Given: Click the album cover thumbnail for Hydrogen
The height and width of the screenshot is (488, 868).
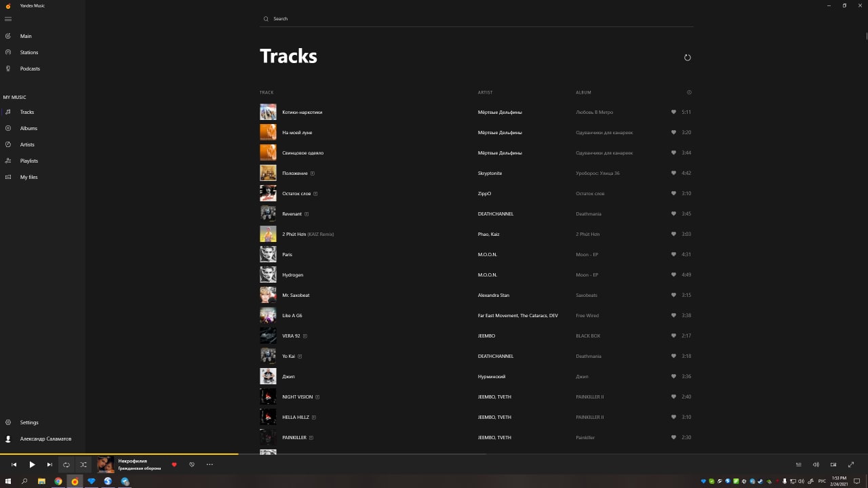Looking at the screenshot, I should 268,274.
